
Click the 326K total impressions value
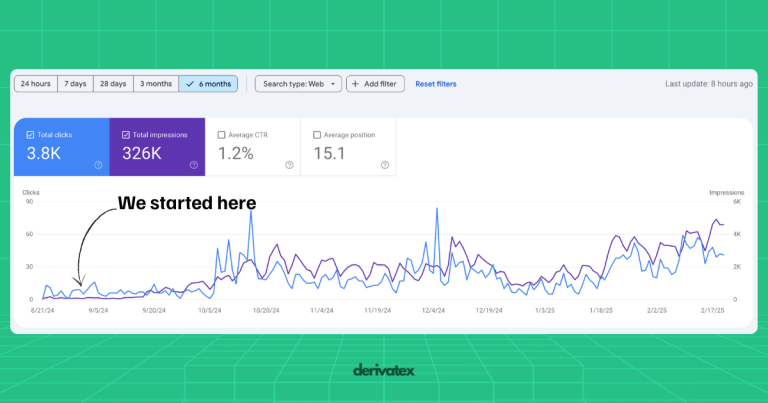point(142,153)
